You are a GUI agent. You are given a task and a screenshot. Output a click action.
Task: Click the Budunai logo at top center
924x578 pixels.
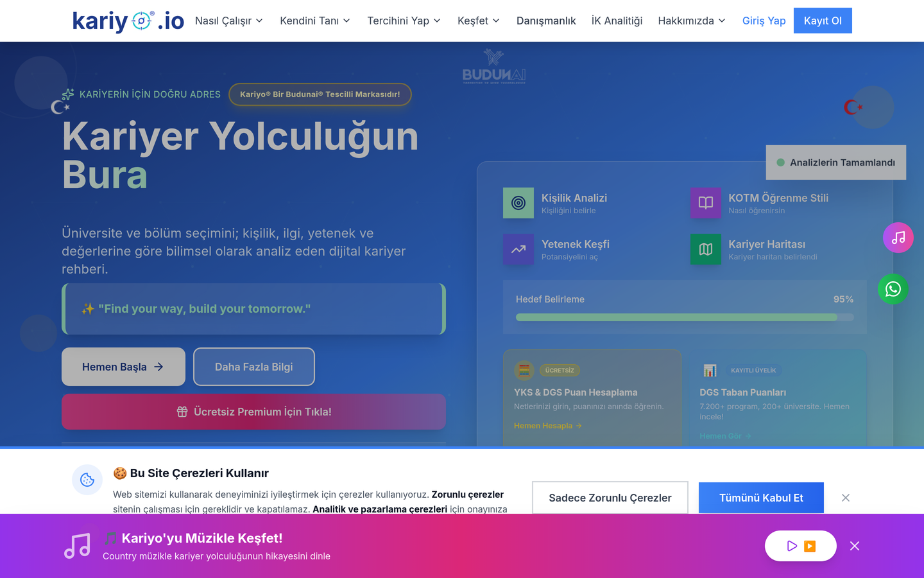(494, 67)
